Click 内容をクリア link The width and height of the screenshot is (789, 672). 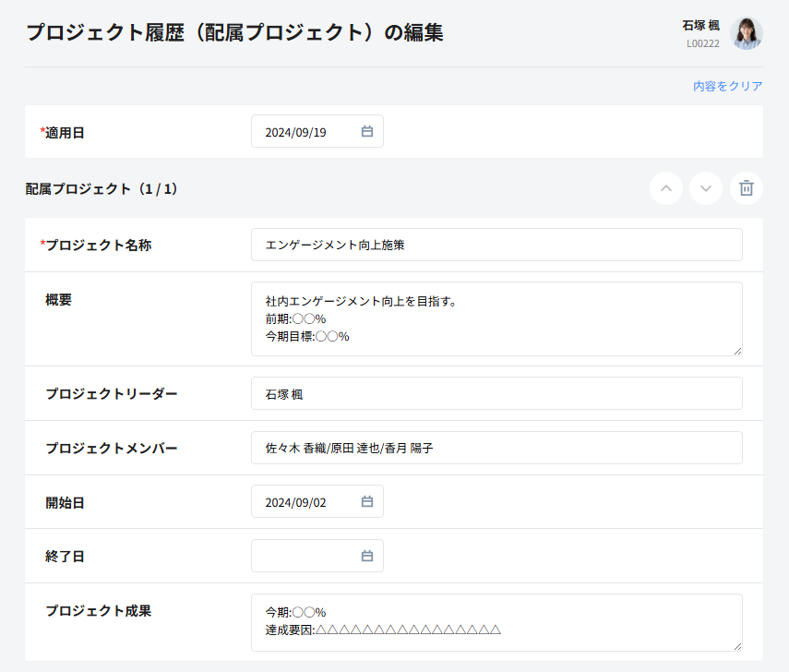(727, 86)
